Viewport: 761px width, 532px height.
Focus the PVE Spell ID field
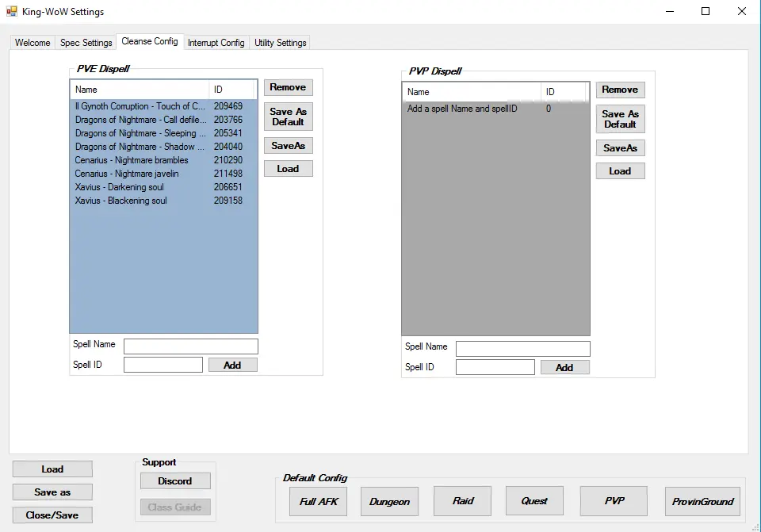163,365
